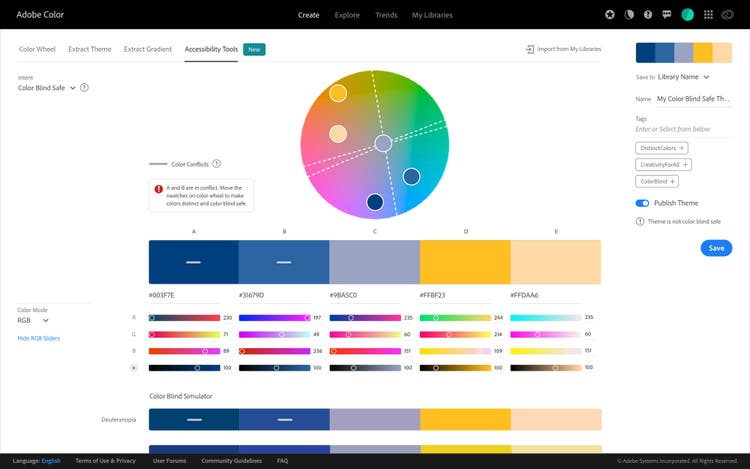Image resolution: width=750 pixels, height=469 pixels.
Task: Click hex value #FFBF23 field
Action: coord(455,295)
